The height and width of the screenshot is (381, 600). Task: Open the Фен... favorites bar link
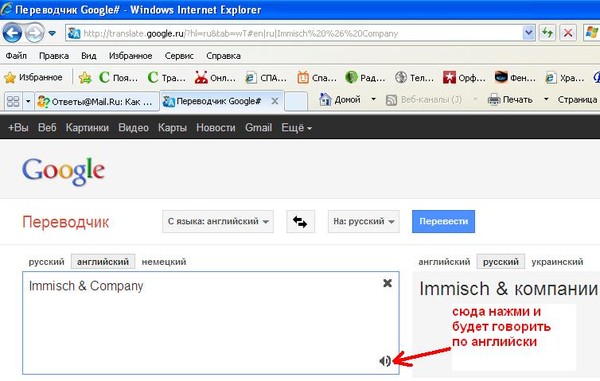tap(515, 78)
